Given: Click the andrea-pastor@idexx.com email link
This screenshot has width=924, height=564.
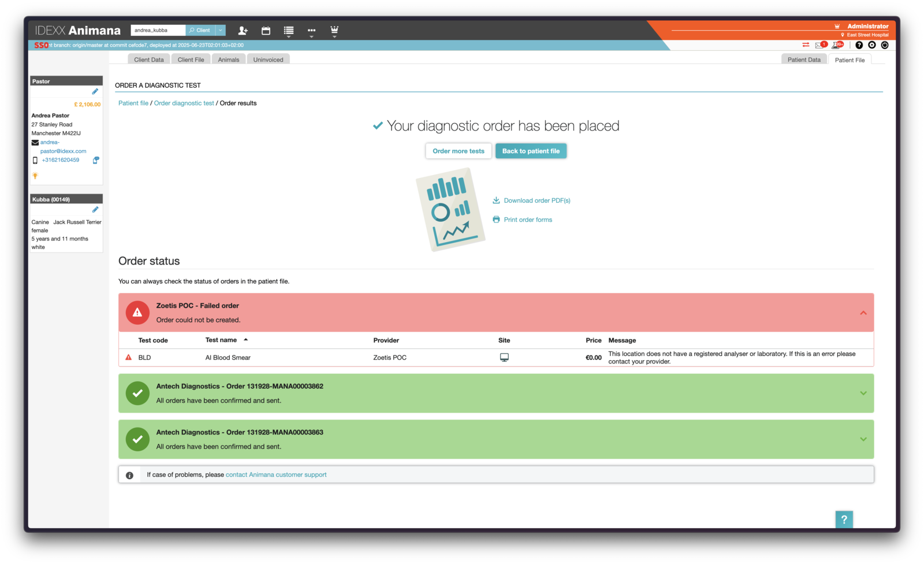Looking at the screenshot, I should point(63,147).
